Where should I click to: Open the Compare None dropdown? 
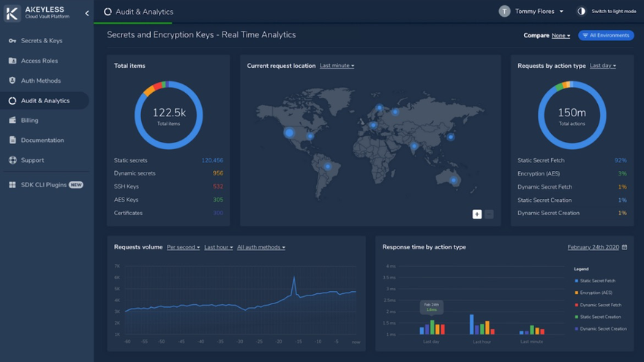(561, 36)
